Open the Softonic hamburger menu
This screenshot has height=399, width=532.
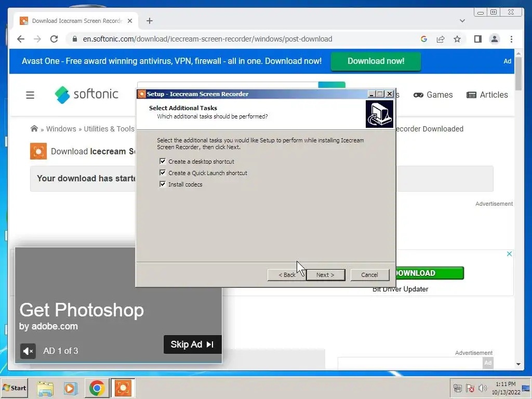tap(30, 95)
